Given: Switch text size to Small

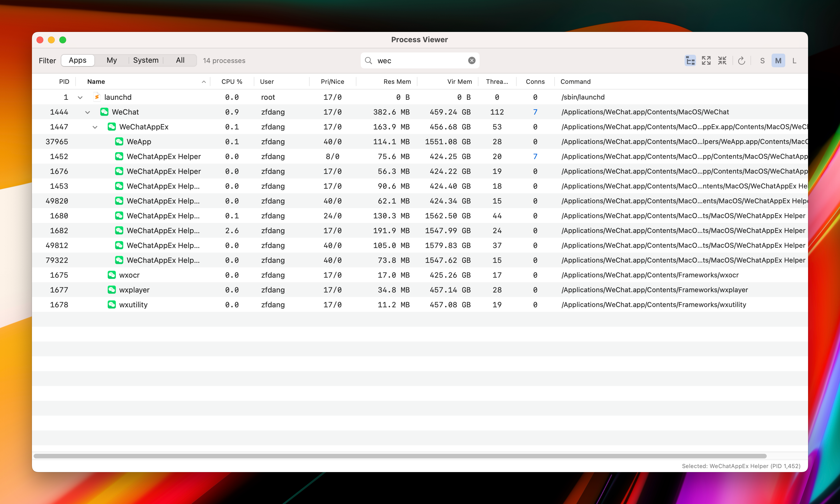Looking at the screenshot, I should (762, 60).
